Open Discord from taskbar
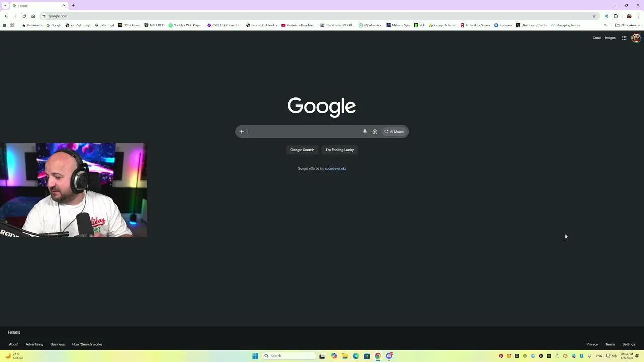This screenshot has height=362, width=644. (x=389, y=356)
